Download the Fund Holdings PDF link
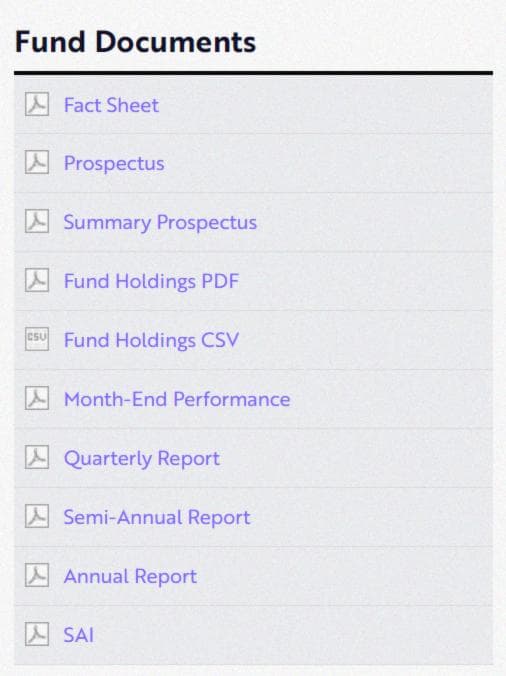Screen dimensions: 506x676 (151, 281)
